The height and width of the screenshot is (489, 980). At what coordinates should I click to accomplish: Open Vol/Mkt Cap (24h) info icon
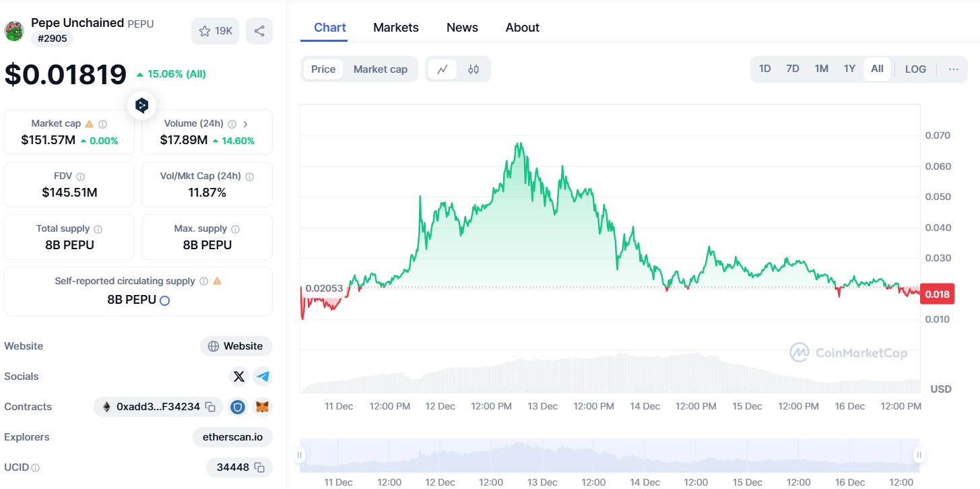250,176
